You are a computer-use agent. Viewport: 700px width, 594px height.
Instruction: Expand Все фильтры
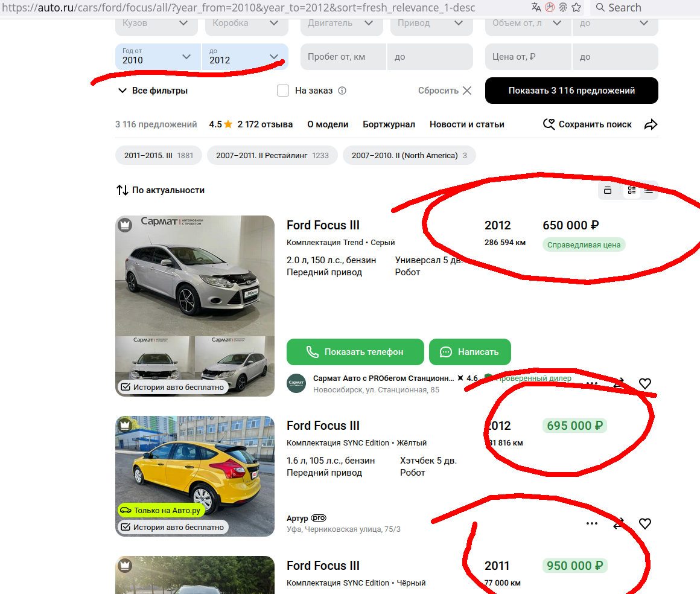(153, 91)
